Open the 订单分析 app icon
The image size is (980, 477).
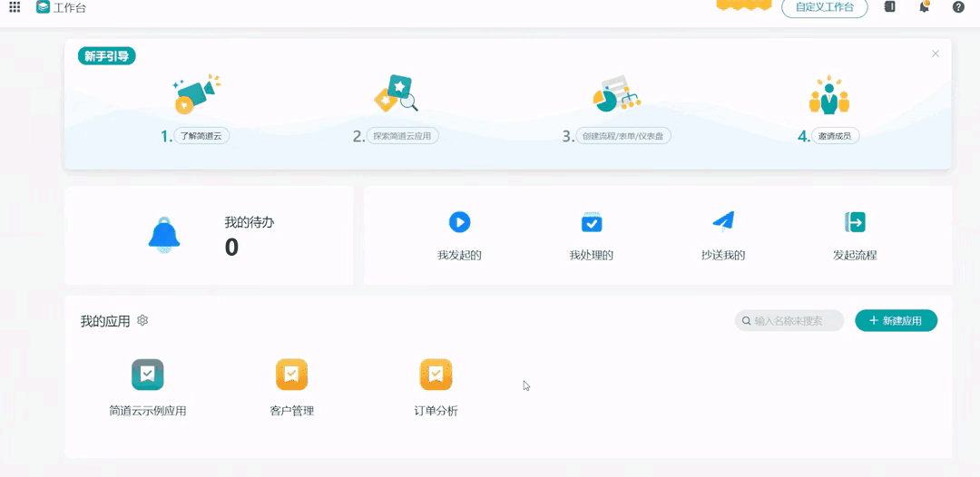(436, 375)
